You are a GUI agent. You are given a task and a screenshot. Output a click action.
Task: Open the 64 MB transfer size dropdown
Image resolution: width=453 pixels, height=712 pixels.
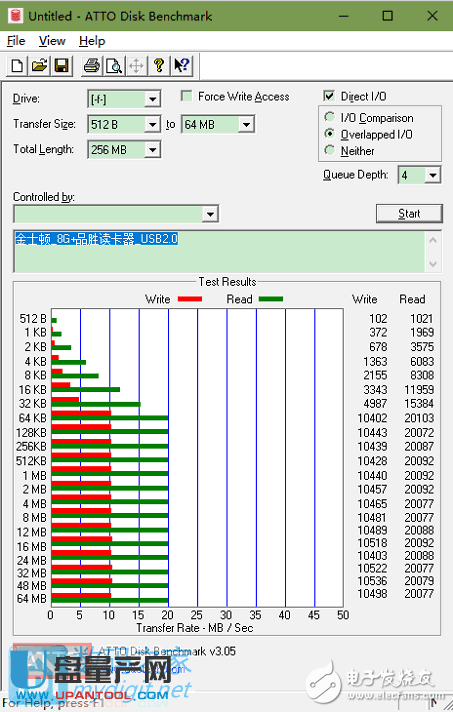246,124
